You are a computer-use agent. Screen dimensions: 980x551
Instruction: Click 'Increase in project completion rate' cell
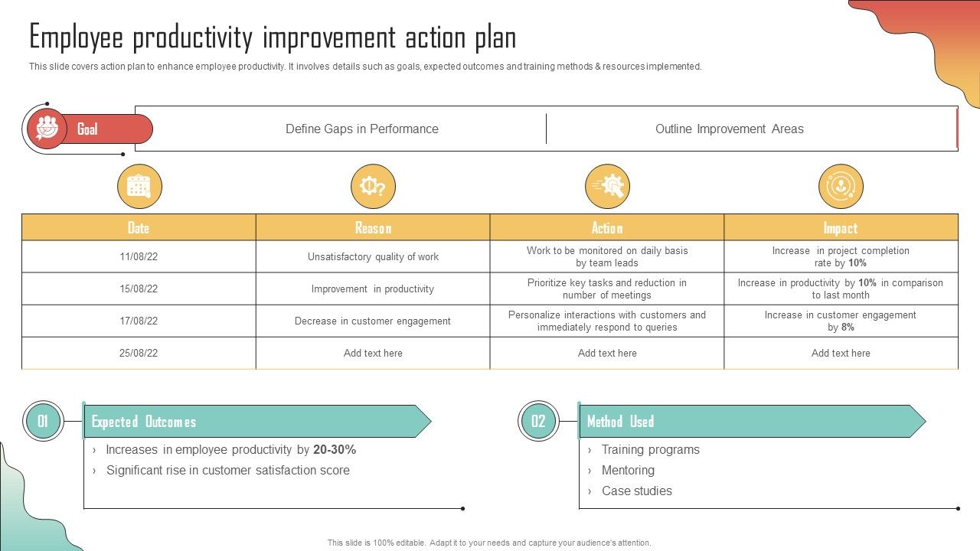(x=841, y=257)
